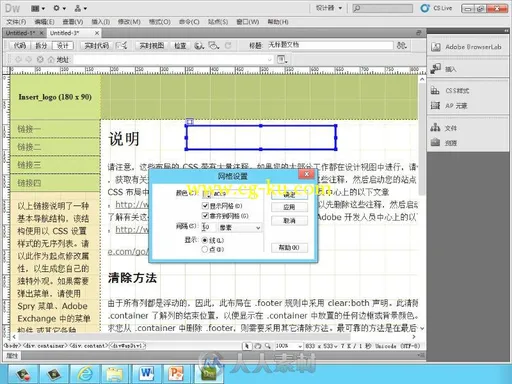512x384 pixels.
Task: Click Apply (应用) in the Grid Settings dialog
Action: (289, 207)
